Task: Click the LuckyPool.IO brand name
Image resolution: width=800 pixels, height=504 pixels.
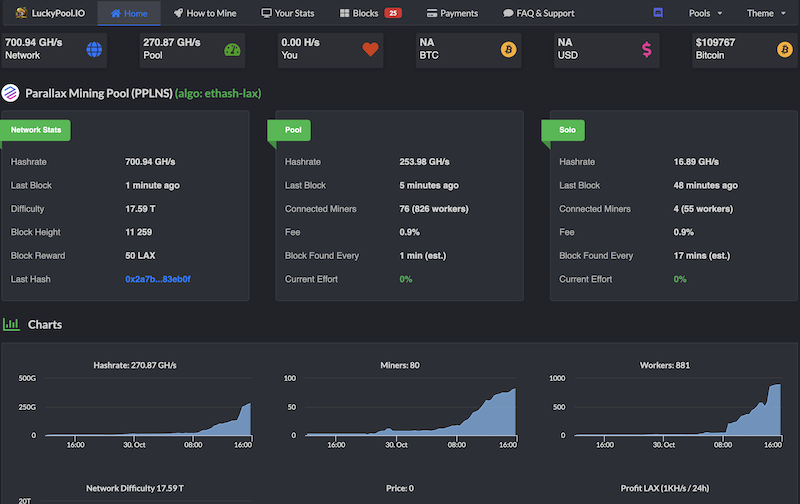Action: coord(58,13)
